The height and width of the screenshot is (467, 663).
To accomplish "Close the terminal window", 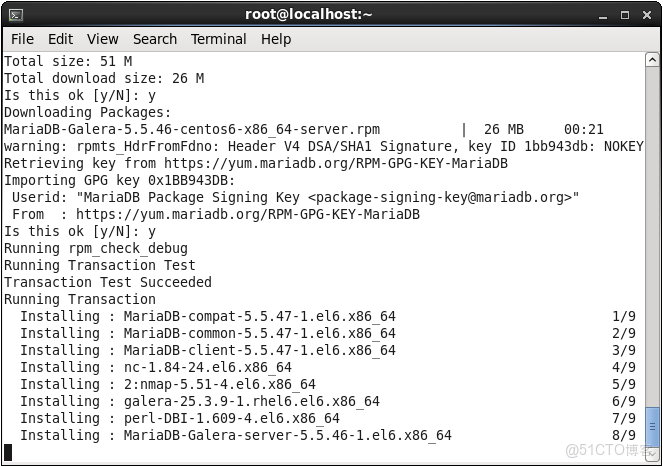I will [x=646, y=14].
